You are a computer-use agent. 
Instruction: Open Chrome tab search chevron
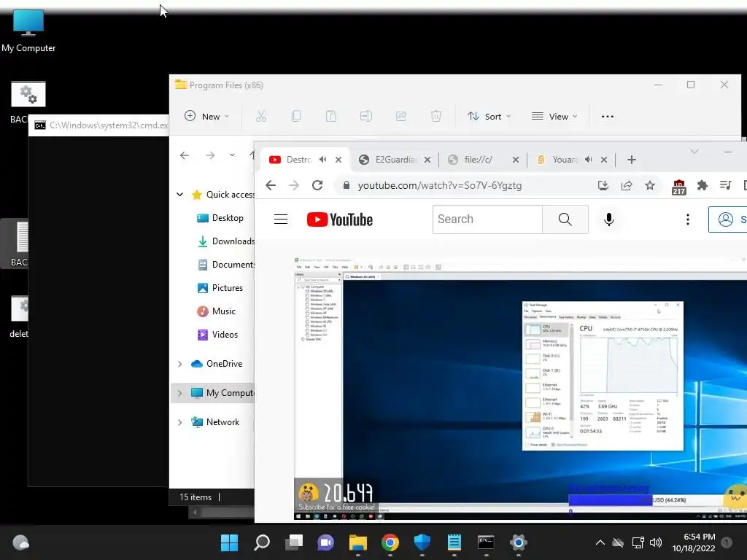click(694, 152)
